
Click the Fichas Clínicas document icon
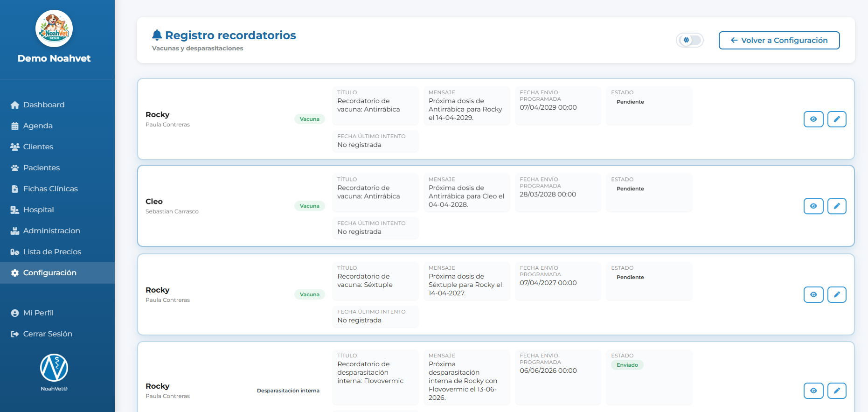[x=15, y=189]
